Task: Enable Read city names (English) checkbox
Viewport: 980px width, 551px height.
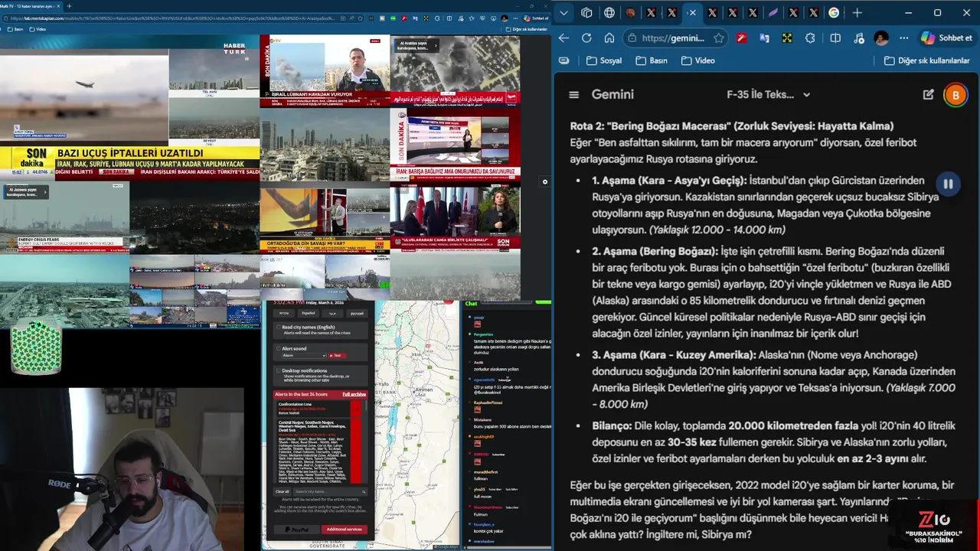Action: tap(278, 328)
